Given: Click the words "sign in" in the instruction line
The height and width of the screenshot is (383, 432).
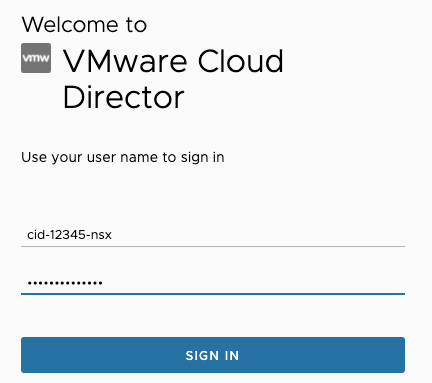Looking at the screenshot, I should pyautogui.click(x=203, y=158).
